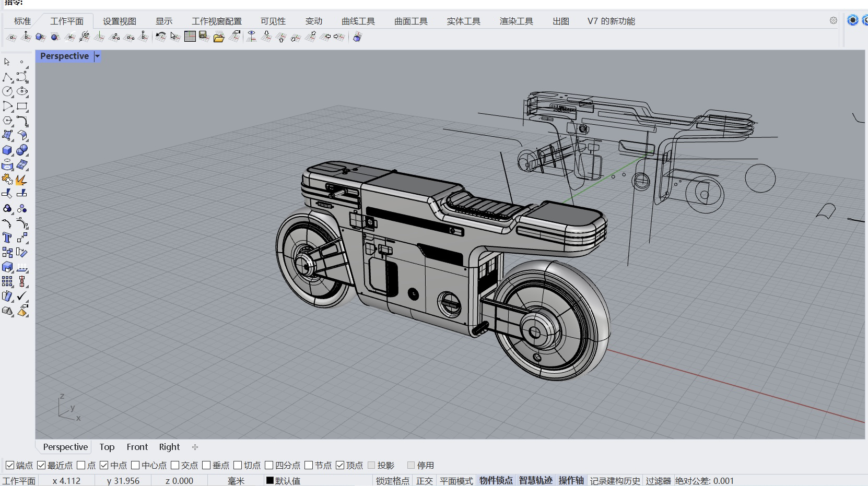Check the 切点 object snap option
The width and height of the screenshot is (868, 486).
point(238,465)
